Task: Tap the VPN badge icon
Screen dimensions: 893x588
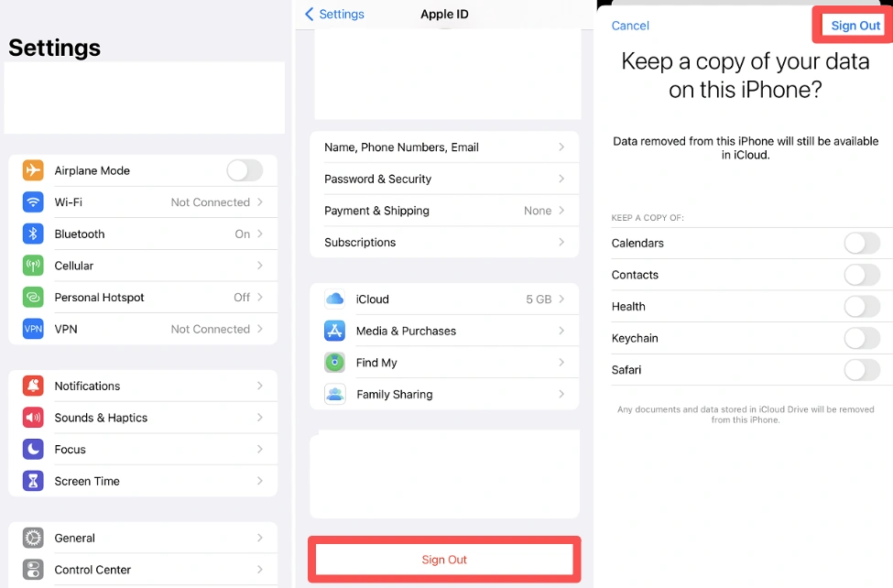Action: pos(33,329)
